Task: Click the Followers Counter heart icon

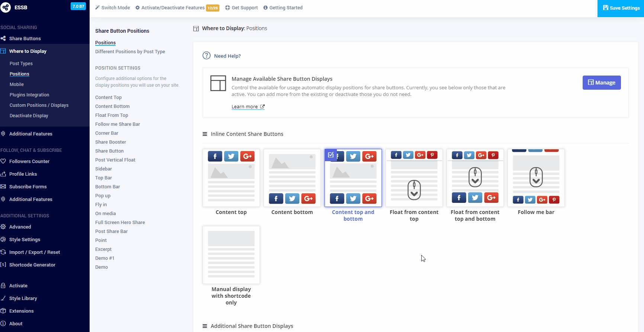Action: pyautogui.click(x=3, y=161)
